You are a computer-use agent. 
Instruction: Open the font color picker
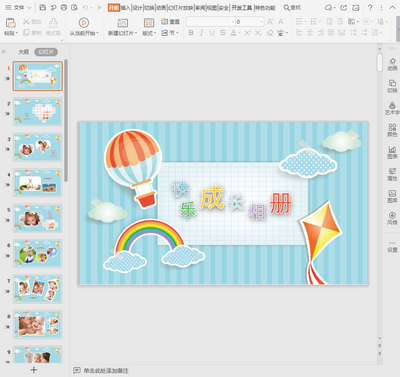tap(235, 33)
